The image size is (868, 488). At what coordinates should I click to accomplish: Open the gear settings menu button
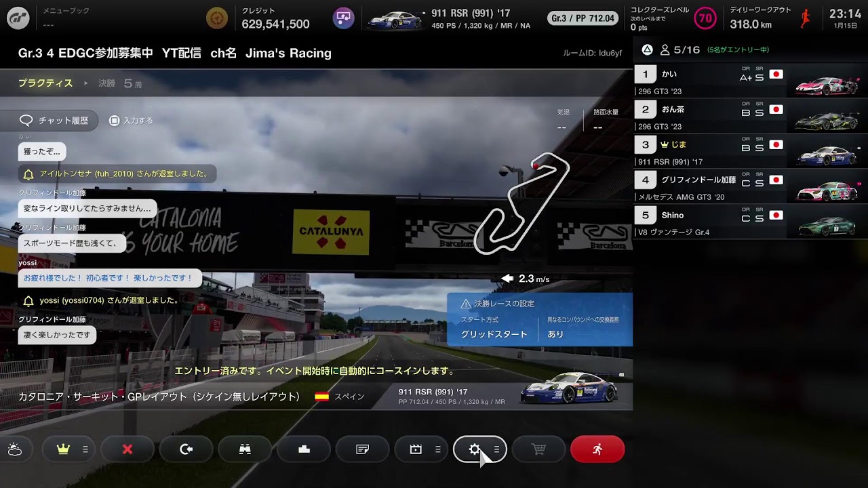click(x=480, y=449)
